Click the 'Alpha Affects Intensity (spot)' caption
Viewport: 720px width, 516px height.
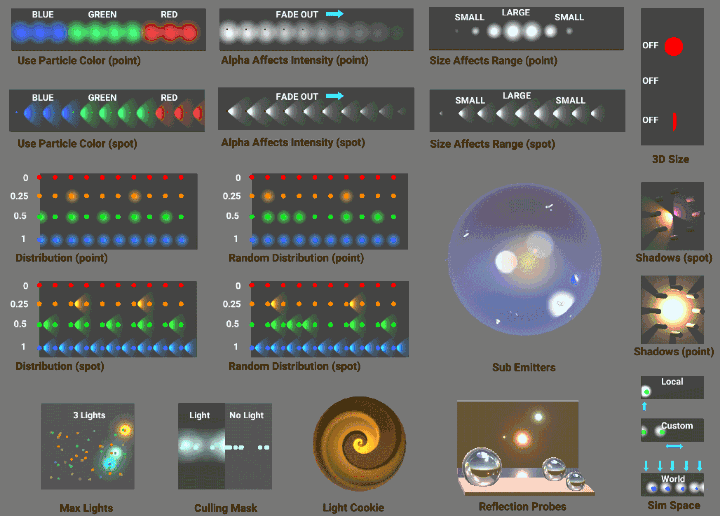293,142
